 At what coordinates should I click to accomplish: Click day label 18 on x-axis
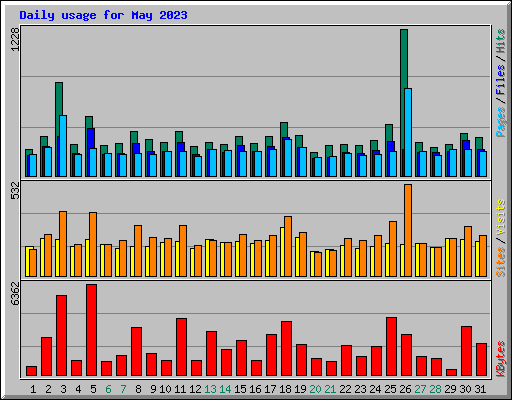pyautogui.click(x=285, y=389)
